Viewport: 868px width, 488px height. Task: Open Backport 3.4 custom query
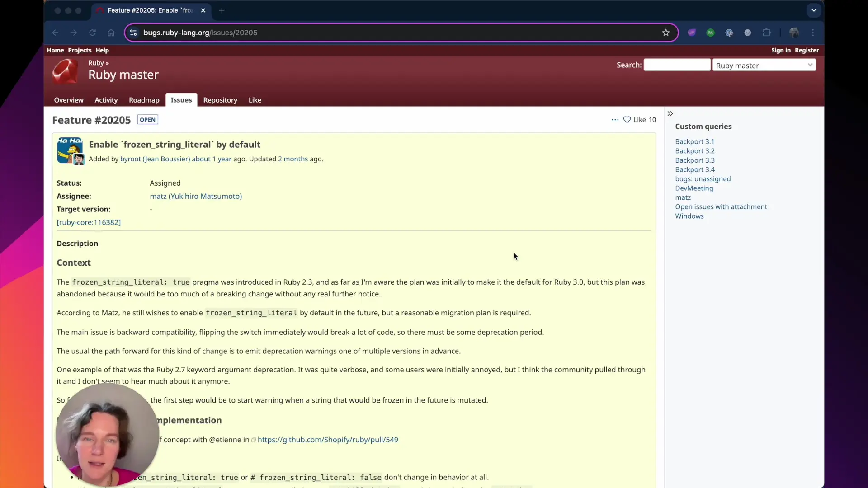[x=695, y=169]
